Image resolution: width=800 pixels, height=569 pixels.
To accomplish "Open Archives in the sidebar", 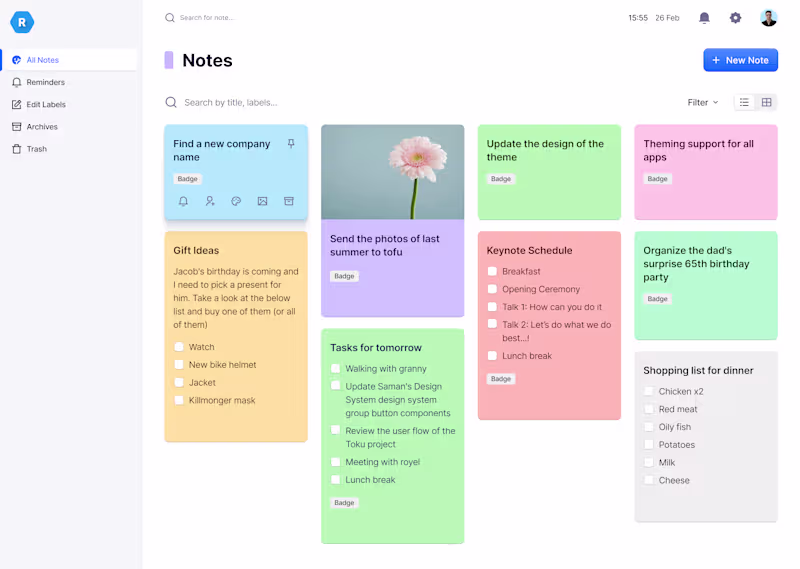I will click(42, 127).
